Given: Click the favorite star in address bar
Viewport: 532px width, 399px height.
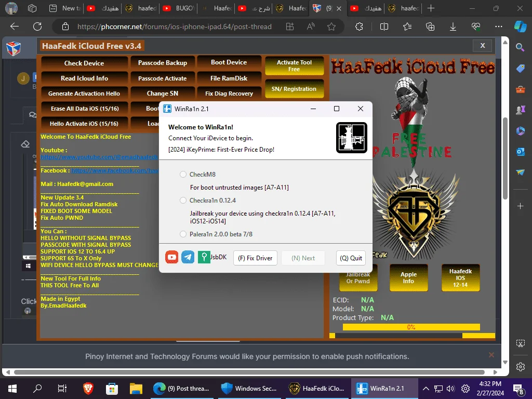Looking at the screenshot, I should coord(331,26).
